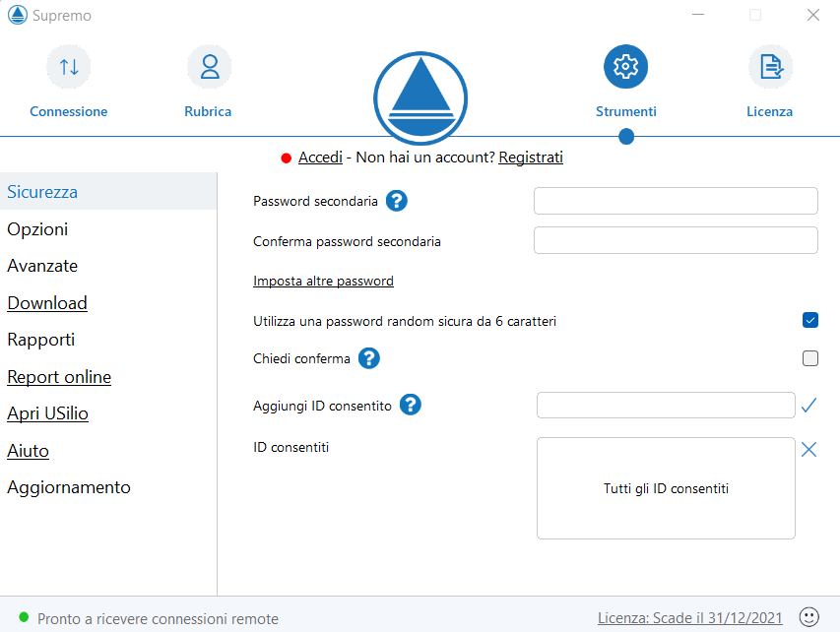Image resolution: width=840 pixels, height=632 pixels.
Task: Minimize the Supremo window
Action: coord(698,15)
